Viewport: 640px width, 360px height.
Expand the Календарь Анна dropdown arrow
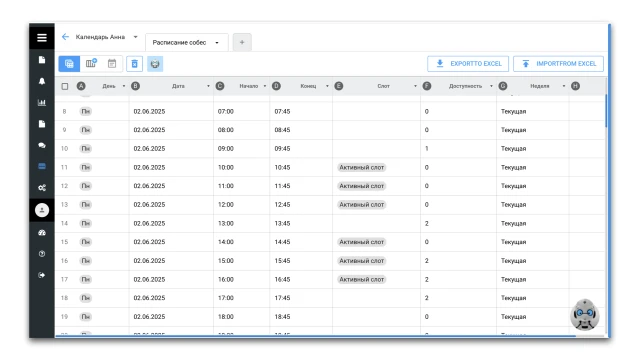[x=136, y=37]
